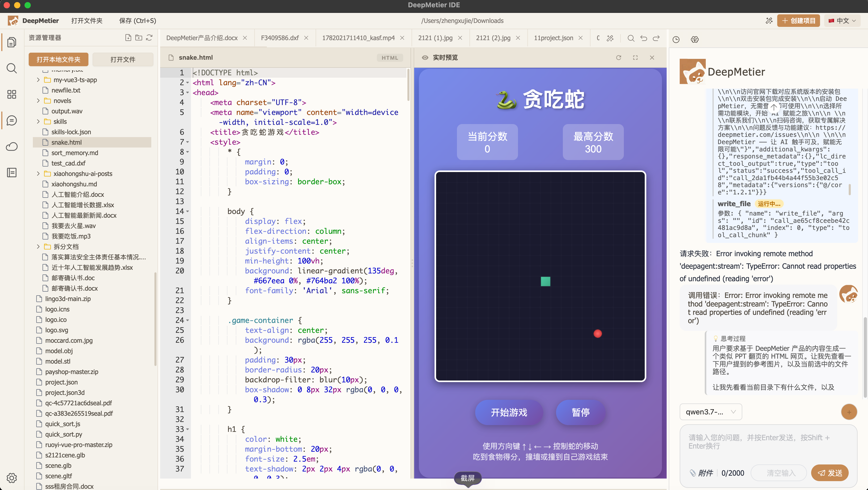The height and width of the screenshot is (490, 868).
Task: Switch to the 2121 (2).jpg tab
Action: 493,38
